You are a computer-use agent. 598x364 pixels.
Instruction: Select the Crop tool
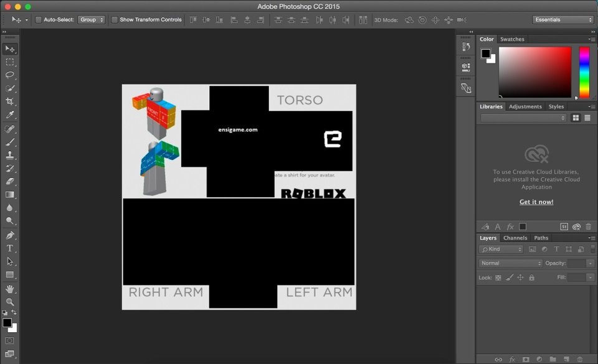tap(9, 101)
